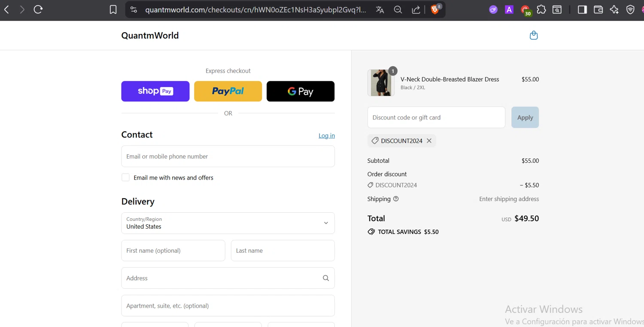Screen dimensions: 644x327
Task: Focus the Address field
Action: [x=228, y=278]
